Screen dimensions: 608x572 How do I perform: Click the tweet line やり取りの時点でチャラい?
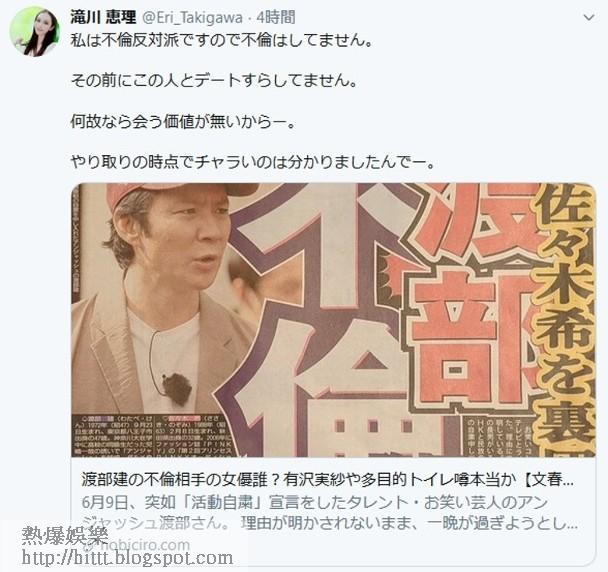coord(252,162)
